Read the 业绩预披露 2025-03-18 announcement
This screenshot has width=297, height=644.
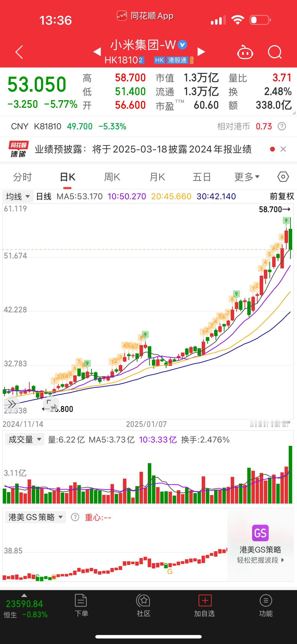[x=143, y=149]
